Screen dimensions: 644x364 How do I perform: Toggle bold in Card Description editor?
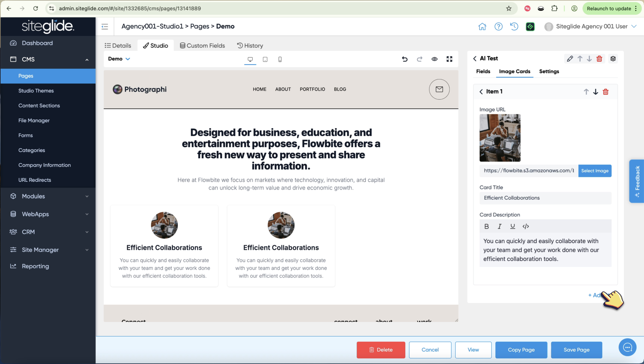486,226
